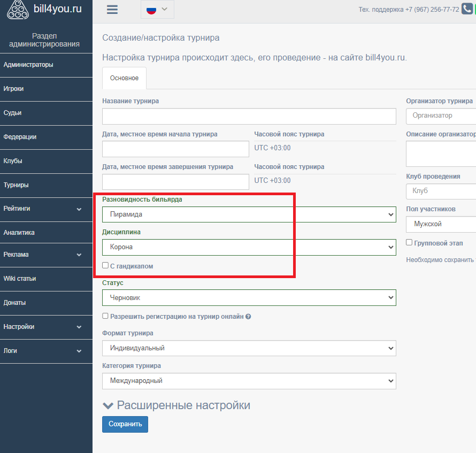Enable the С гандикапом checkbox
This screenshot has height=453, width=476.
click(105, 265)
